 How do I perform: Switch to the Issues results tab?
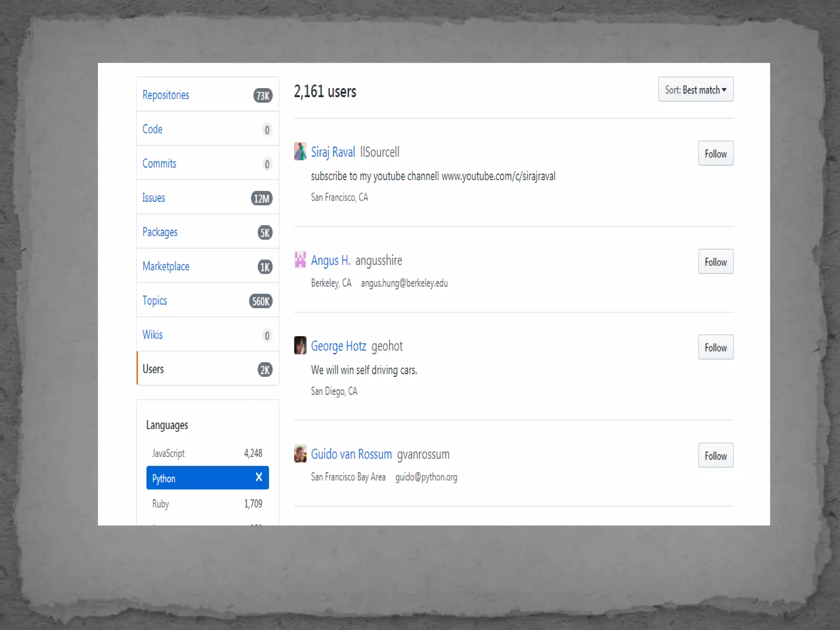(x=153, y=198)
